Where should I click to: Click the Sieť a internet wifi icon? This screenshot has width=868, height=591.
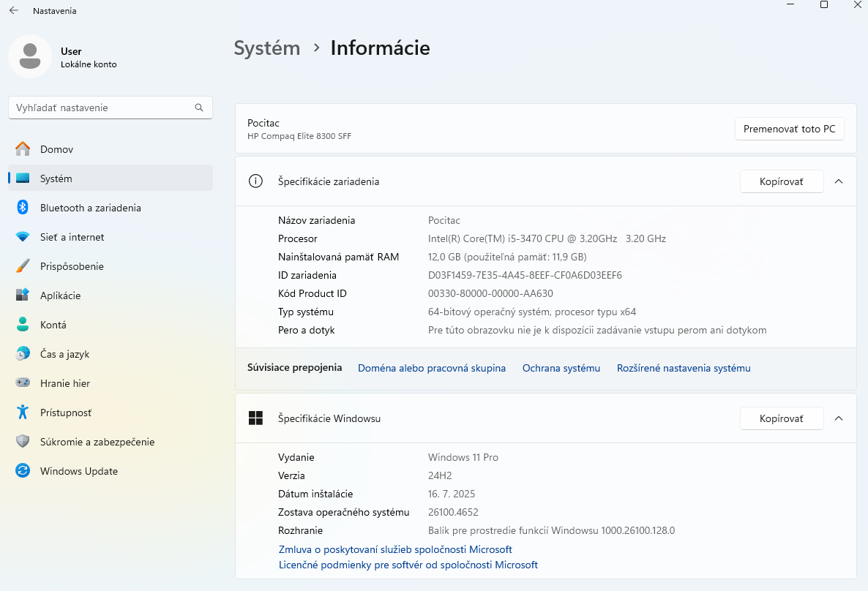pos(23,237)
